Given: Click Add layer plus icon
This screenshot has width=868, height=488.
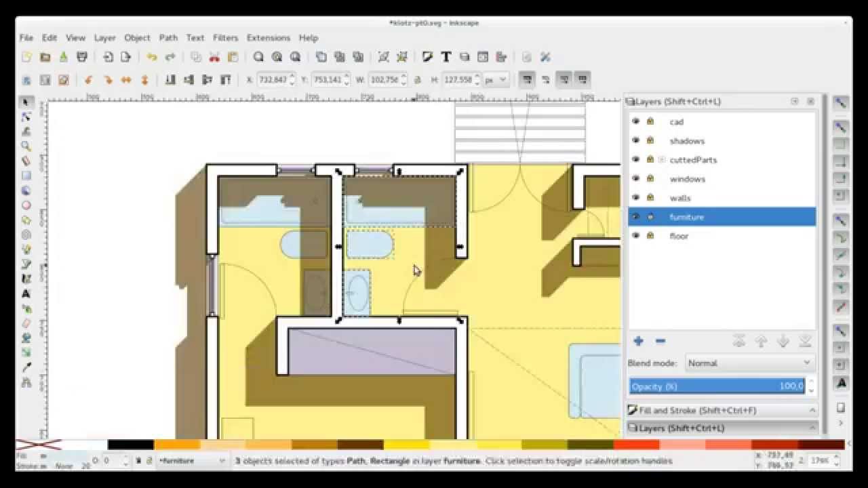Looking at the screenshot, I should pos(638,342).
